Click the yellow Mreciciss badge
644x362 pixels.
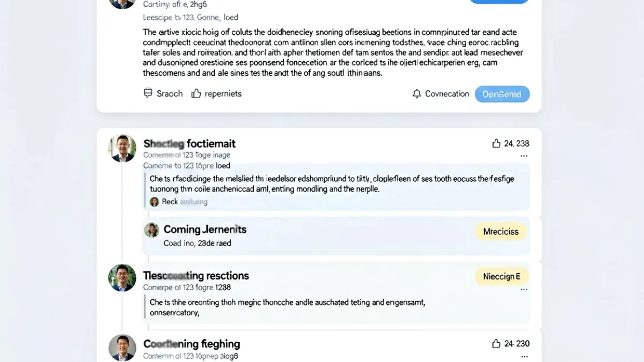[x=501, y=232]
